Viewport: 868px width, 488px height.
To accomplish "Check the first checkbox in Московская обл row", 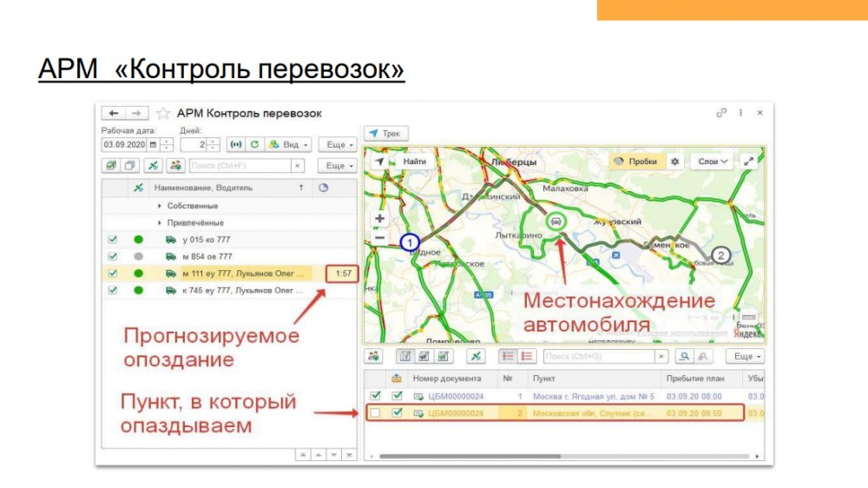I will (375, 413).
